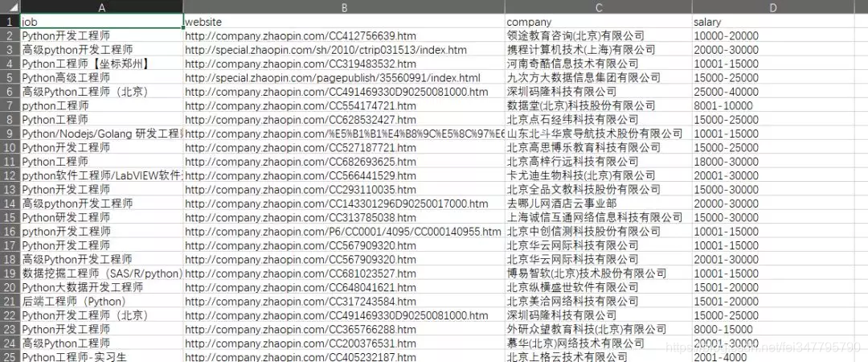Viewport: 868px width, 362px height.
Task: Select column C header
Action: pyautogui.click(x=599, y=7)
